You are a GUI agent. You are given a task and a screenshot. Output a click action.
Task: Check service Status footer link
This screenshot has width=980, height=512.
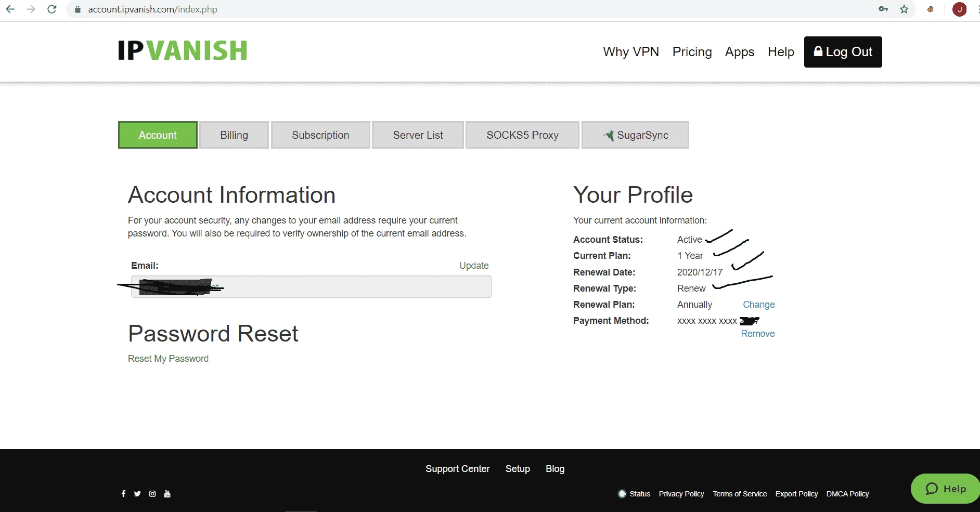(634, 494)
